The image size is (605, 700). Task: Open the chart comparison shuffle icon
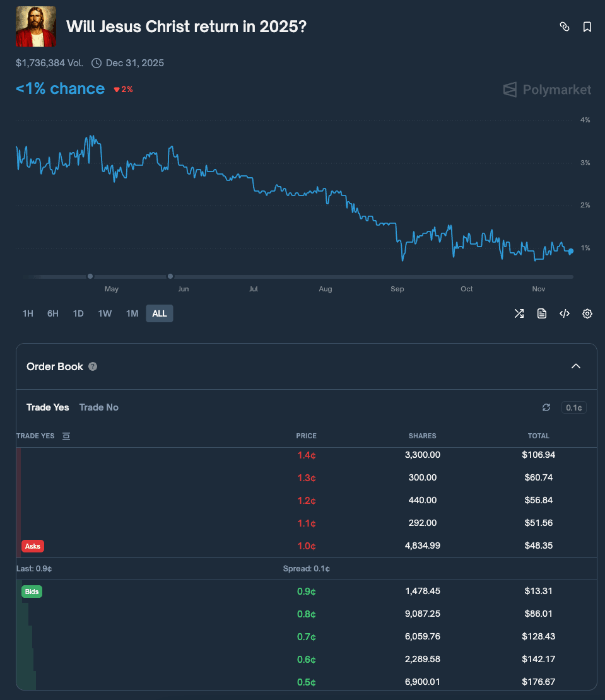pos(519,313)
